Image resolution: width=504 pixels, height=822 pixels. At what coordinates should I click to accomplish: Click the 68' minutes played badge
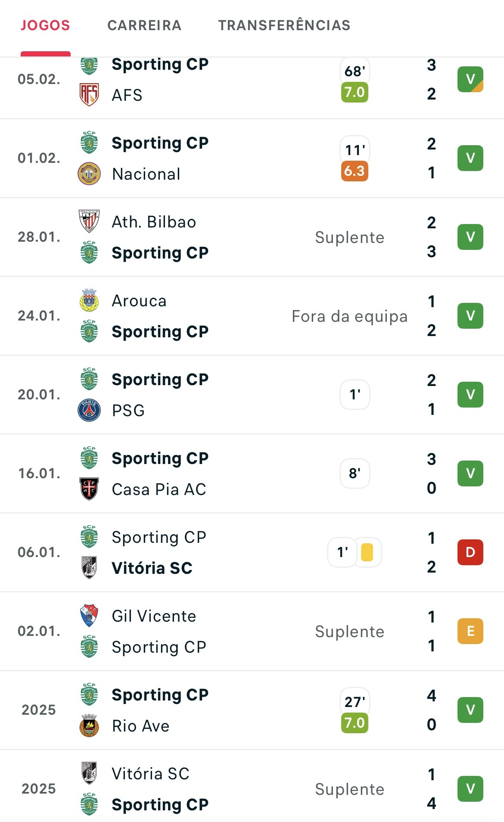(355, 71)
